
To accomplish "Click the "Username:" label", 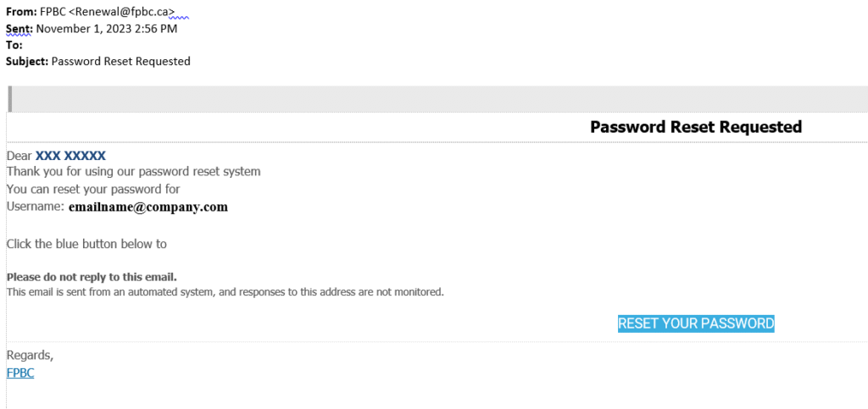I will point(36,207).
